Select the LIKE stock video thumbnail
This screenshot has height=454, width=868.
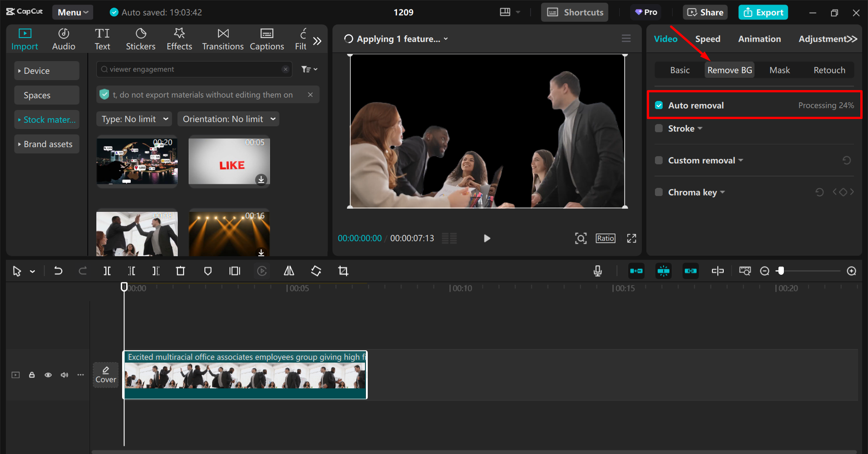(x=229, y=161)
